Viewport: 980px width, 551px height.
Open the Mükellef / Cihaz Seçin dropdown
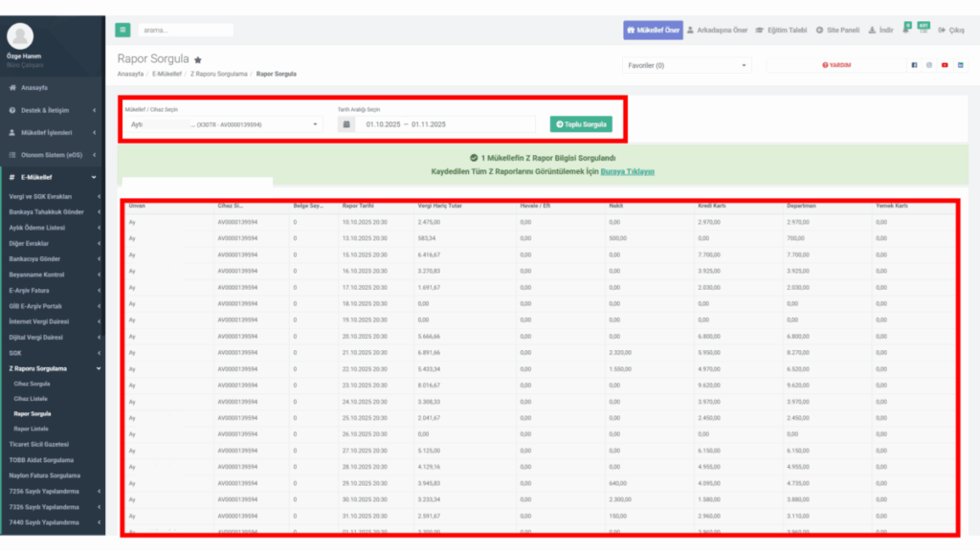point(223,124)
